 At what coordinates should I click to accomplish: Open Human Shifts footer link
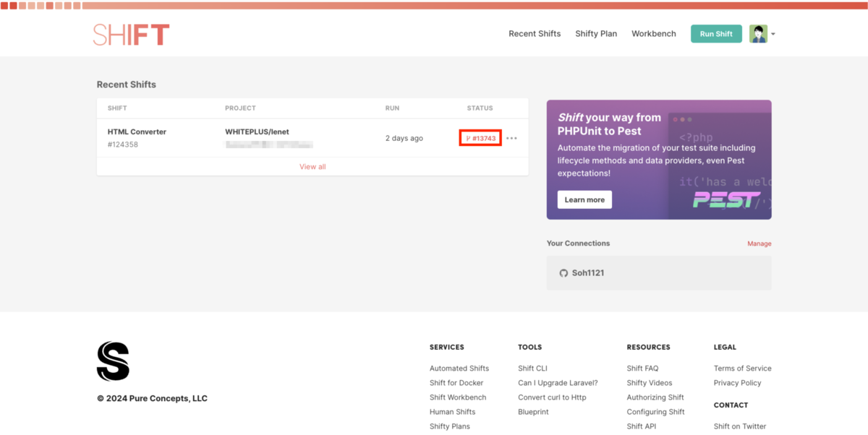click(453, 412)
